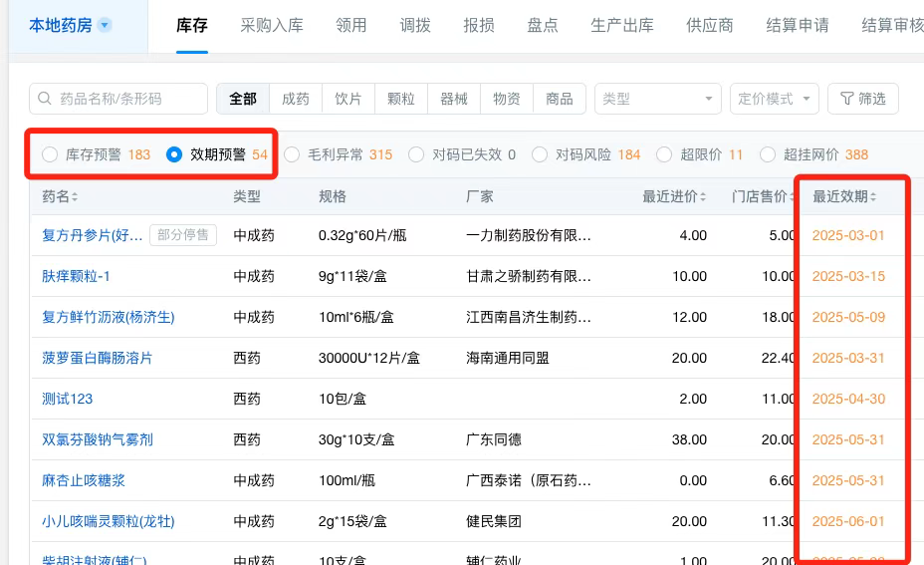The image size is (924, 565).
Task: Click the funnel icon in 筛选 button
Action: pyautogui.click(x=846, y=99)
